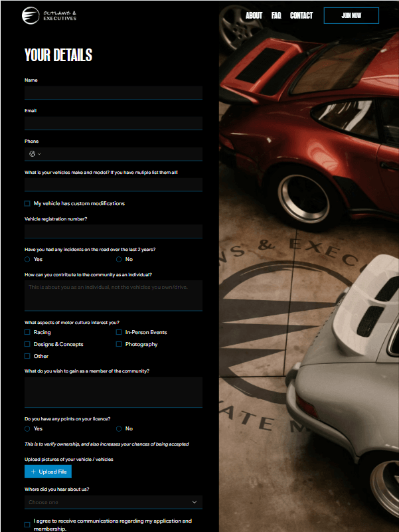Expand the 'Where did you hear about us' dropdown
399x532 pixels.
pos(113,502)
